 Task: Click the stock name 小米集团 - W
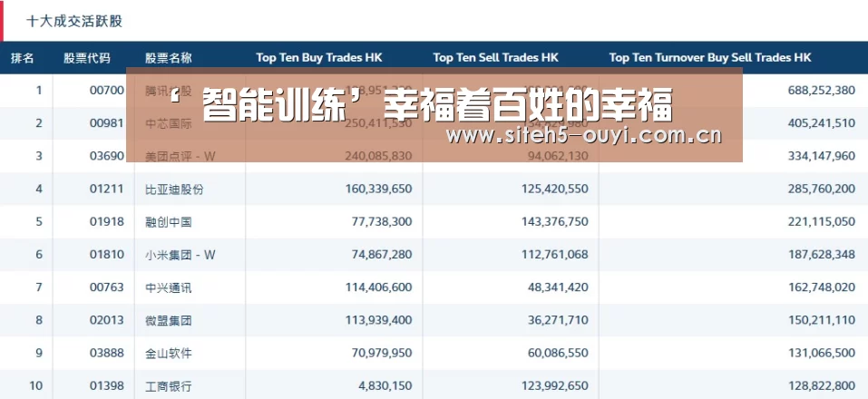click(x=180, y=255)
